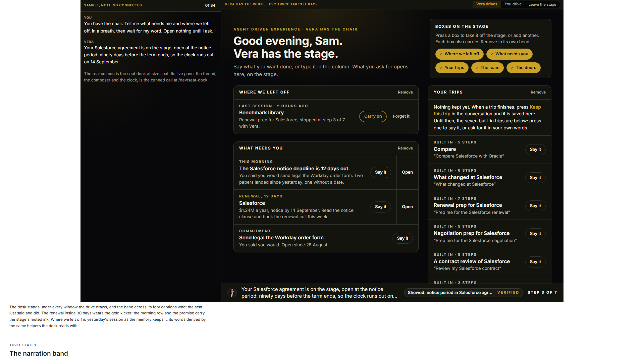Click 'Forget it' for last session

click(401, 116)
